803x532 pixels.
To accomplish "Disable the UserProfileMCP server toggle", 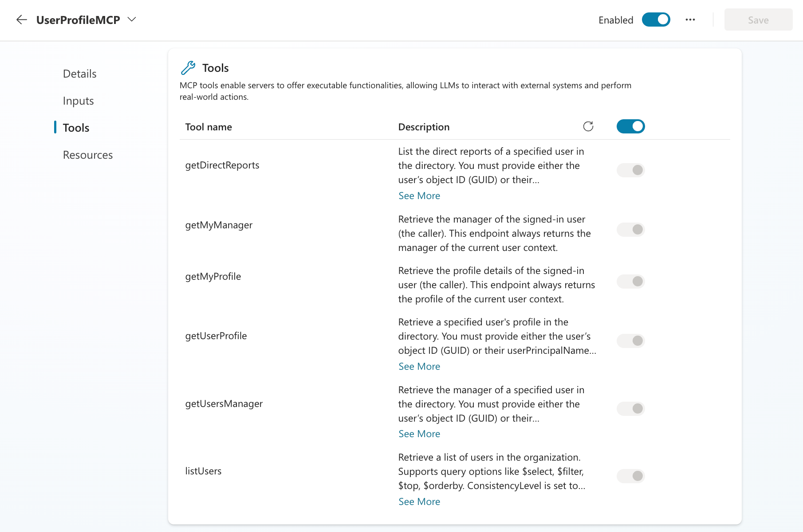I will pyautogui.click(x=656, y=20).
